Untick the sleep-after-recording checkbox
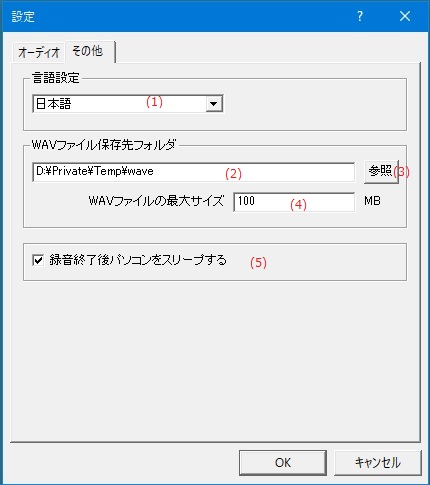Viewport: 430px width, 485px height. pyautogui.click(x=38, y=260)
